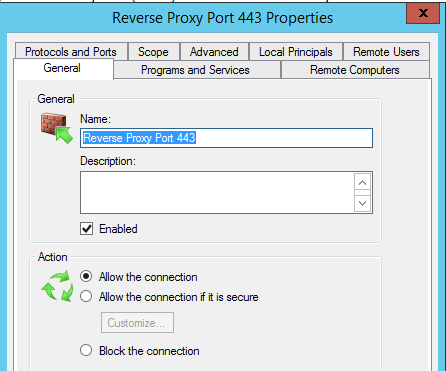This screenshot has width=446, height=371.
Task: Select Allow the connection if it is secure
Action: tap(86, 296)
